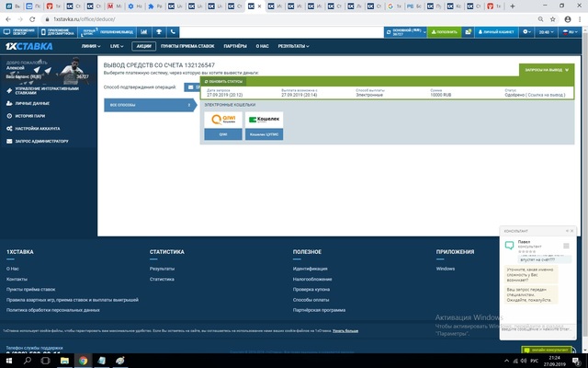
Task: Open the RU language selector
Action: tap(570, 32)
